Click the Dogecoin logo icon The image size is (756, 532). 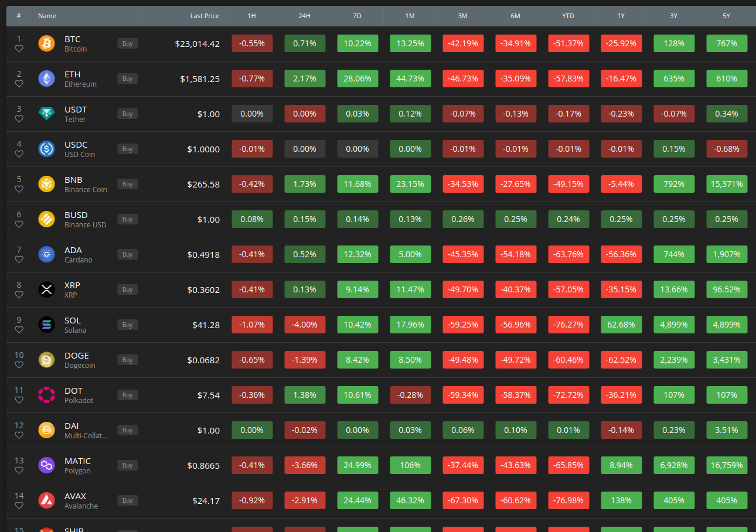click(x=46, y=360)
